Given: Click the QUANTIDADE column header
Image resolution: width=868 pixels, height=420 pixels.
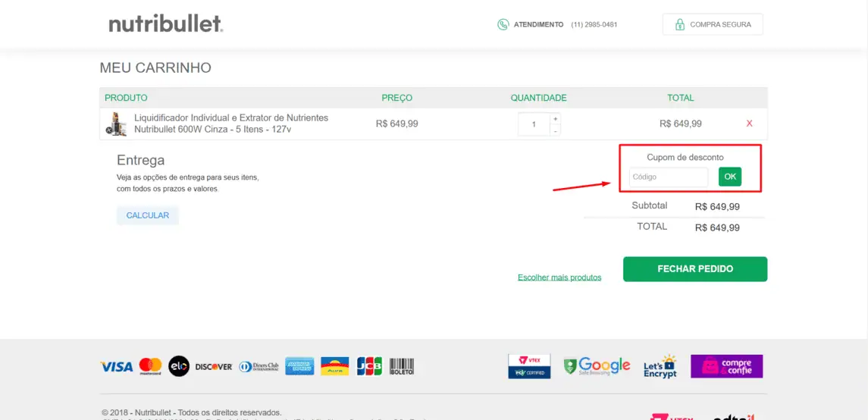Looking at the screenshot, I should click(539, 98).
